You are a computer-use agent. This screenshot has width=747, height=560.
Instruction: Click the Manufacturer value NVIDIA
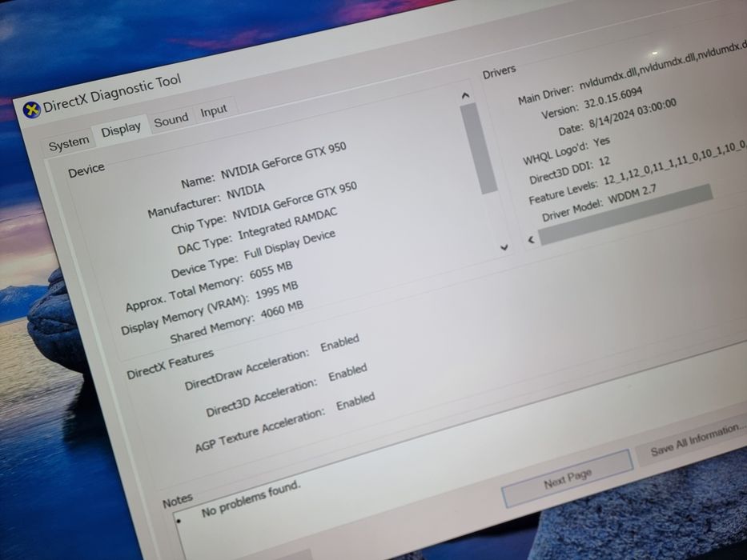245,191
